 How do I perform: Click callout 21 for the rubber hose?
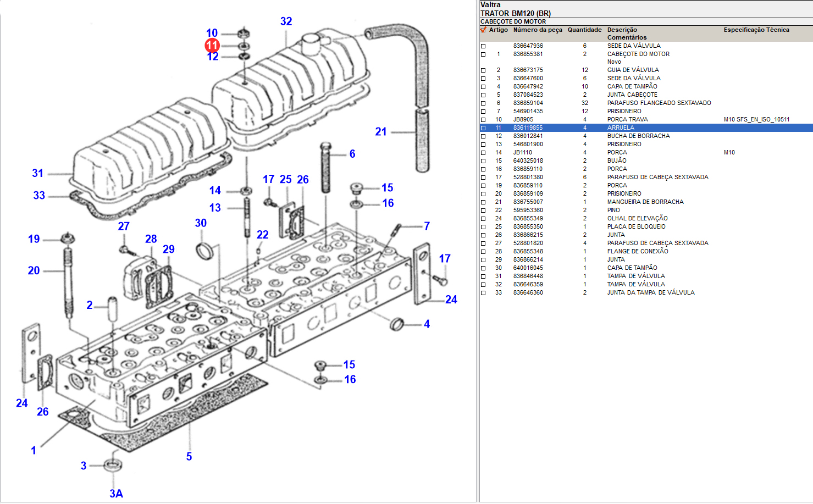(x=381, y=132)
